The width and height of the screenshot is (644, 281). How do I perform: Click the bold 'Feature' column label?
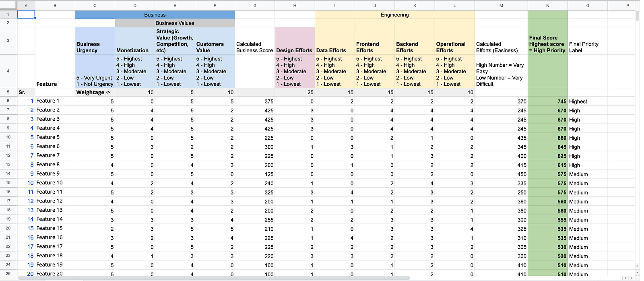pyautogui.click(x=47, y=84)
